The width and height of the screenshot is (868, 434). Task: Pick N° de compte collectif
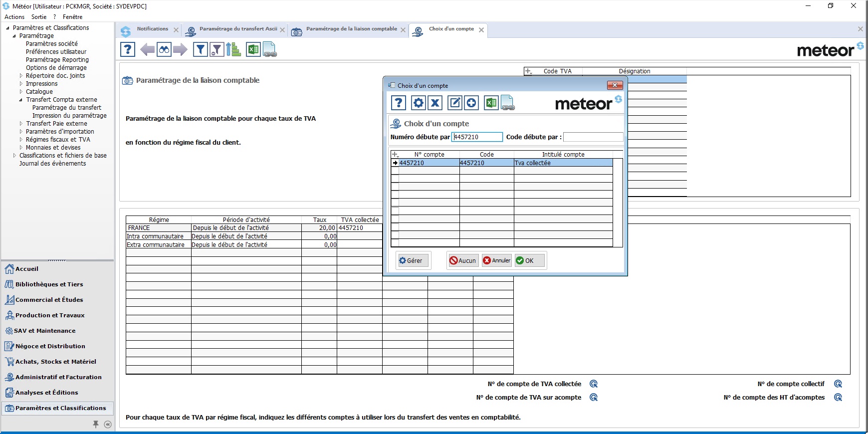838,384
